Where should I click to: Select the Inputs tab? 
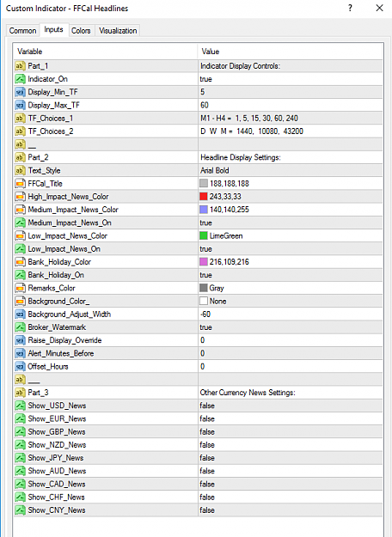pos(54,30)
